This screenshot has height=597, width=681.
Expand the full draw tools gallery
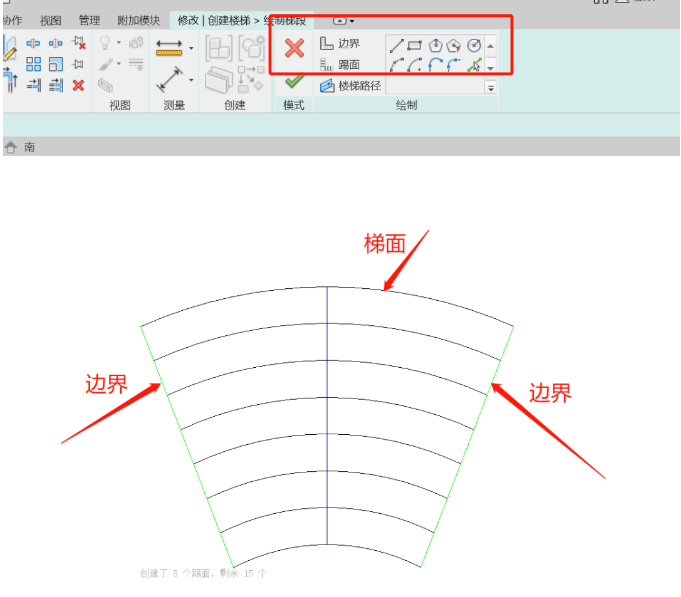coord(491,88)
